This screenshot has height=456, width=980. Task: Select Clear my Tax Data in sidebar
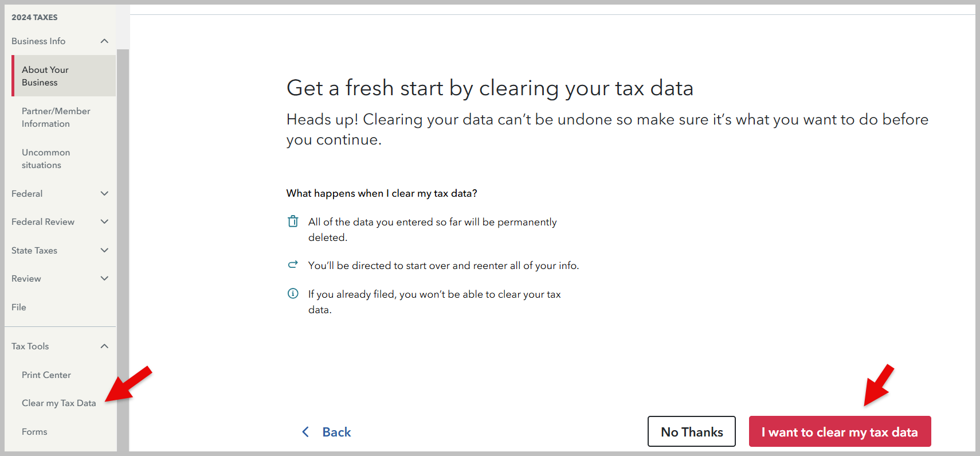(58, 403)
